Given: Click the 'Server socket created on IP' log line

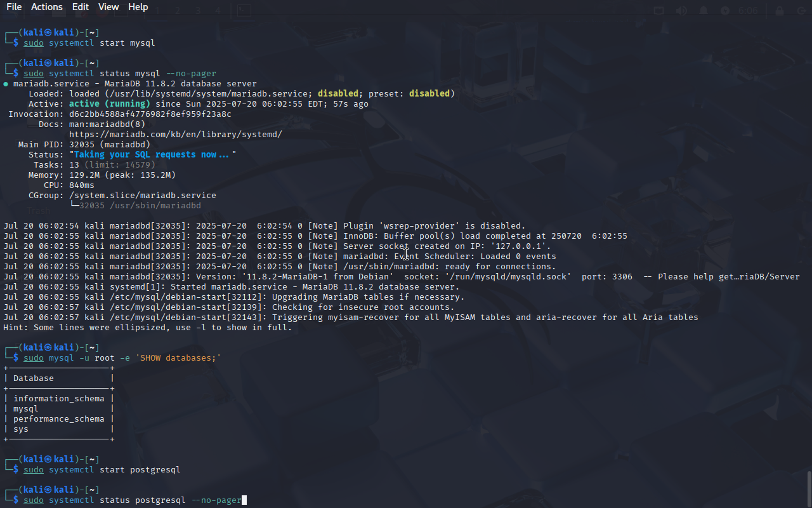Looking at the screenshot, I should point(277,246).
